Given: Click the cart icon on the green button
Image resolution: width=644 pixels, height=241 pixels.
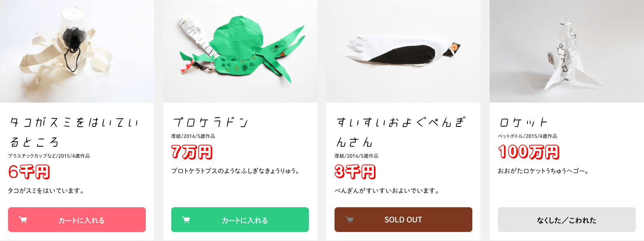Looking at the screenshot, I should point(186,220).
